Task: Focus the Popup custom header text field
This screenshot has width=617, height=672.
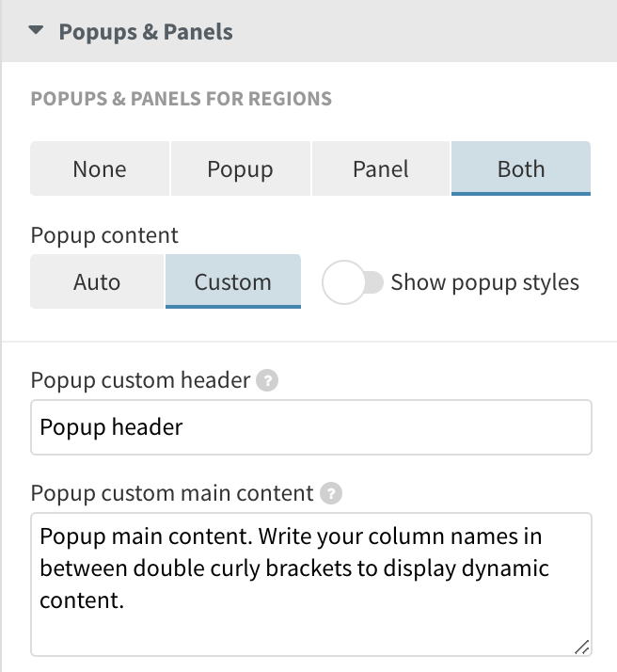Action: (x=310, y=427)
